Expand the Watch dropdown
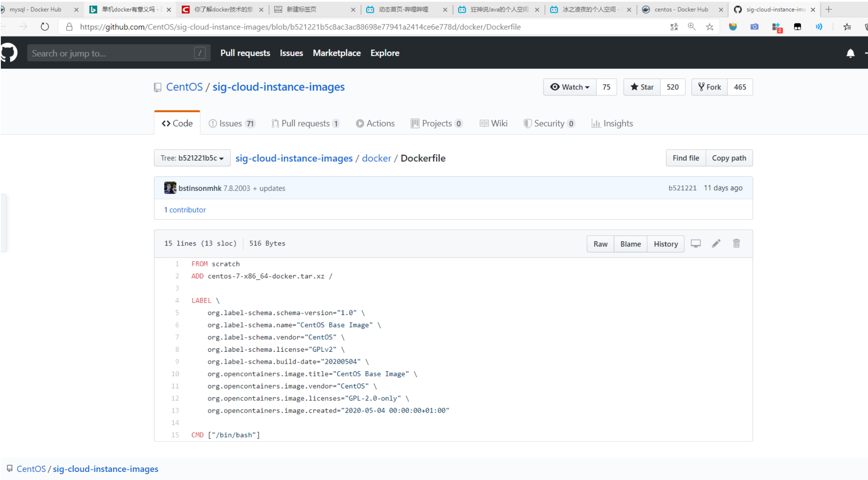This screenshot has height=480, width=868. click(x=570, y=87)
